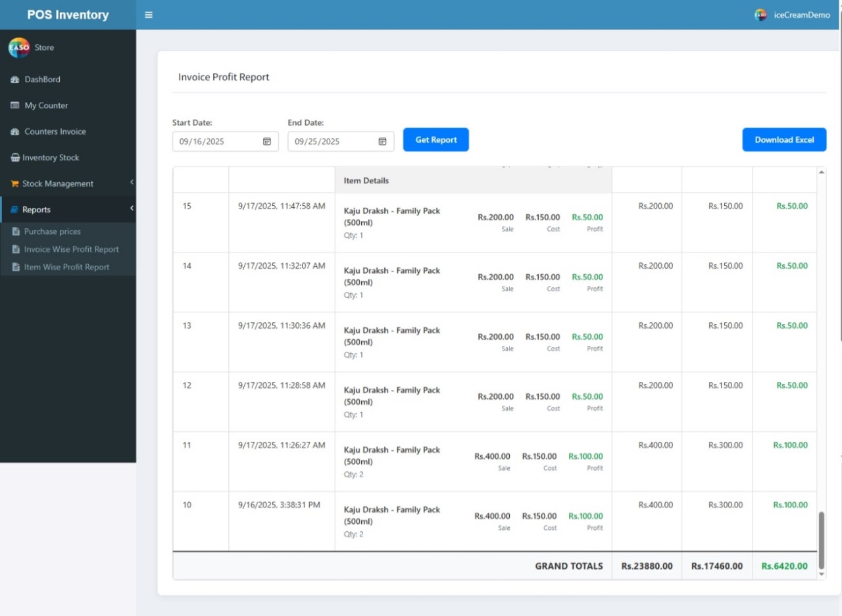Click the Inventory Stock icon
This screenshot has height=616, width=842.
[x=15, y=158]
